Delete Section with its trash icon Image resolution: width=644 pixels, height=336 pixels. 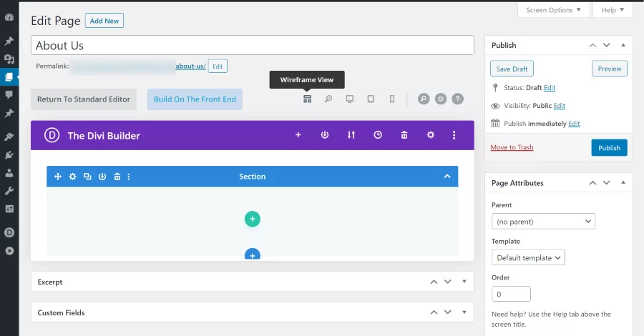[x=117, y=177]
